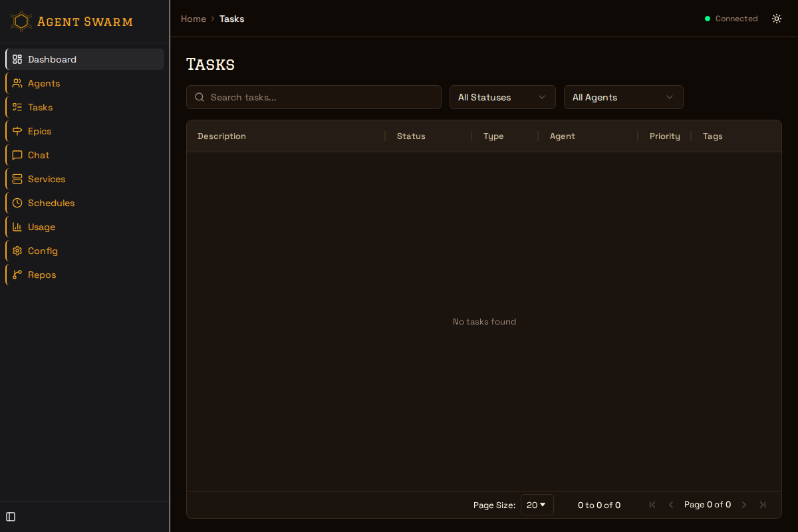This screenshot has width=798, height=532.
Task: Toggle light mode with the sun icon
Action: pos(777,19)
